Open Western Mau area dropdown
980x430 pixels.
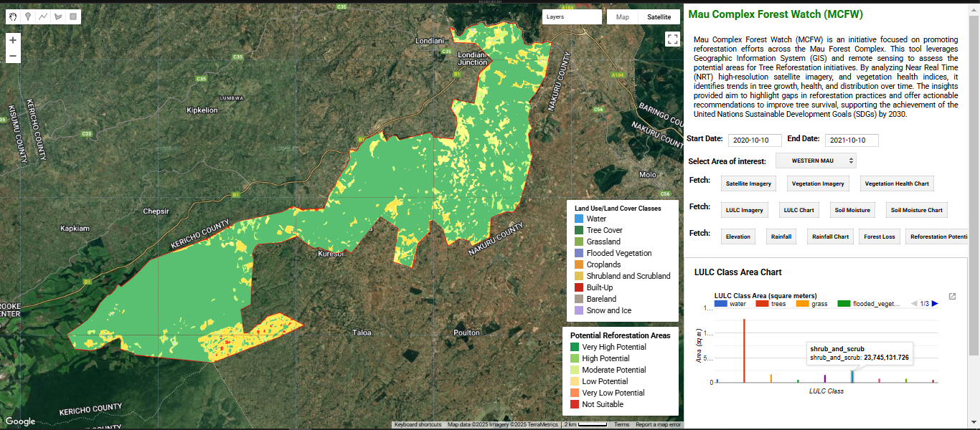pyautogui.click(x=816, y=161)
